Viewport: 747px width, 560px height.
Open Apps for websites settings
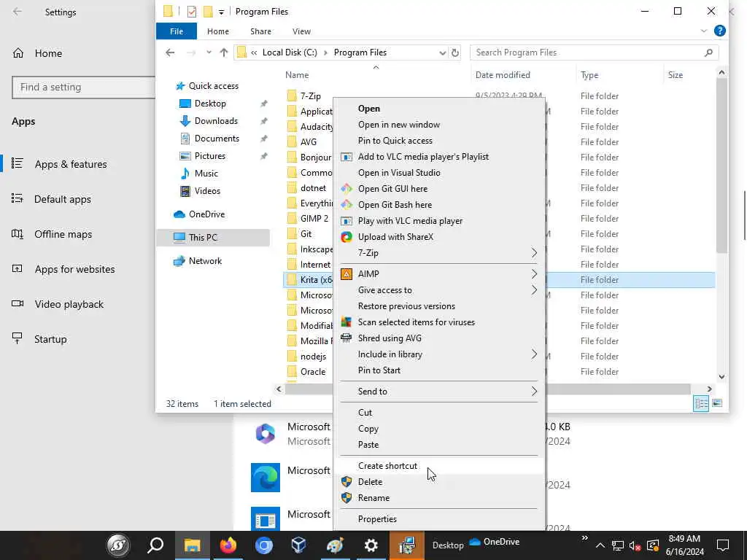tap(74, 269)
